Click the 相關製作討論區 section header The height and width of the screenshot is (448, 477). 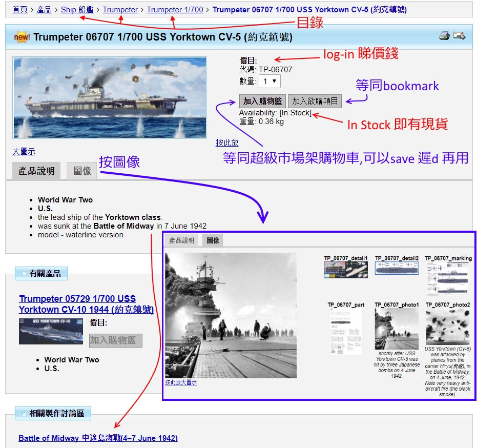(53, 413)
